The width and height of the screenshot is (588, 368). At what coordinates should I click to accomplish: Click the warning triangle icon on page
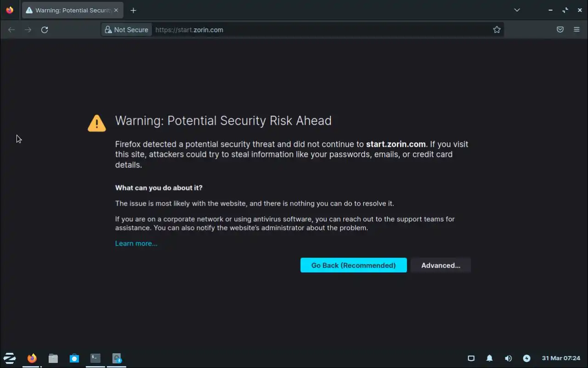point(96,123)
